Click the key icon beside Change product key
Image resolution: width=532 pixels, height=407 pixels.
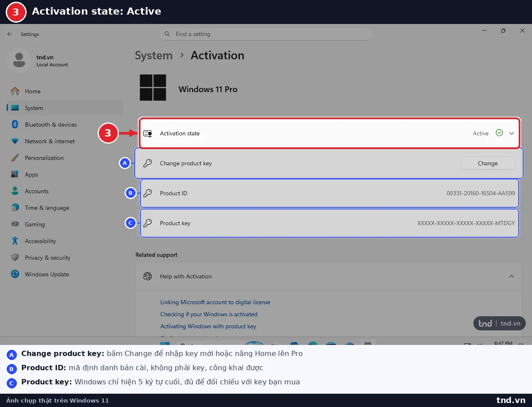[x=148, y=163]
